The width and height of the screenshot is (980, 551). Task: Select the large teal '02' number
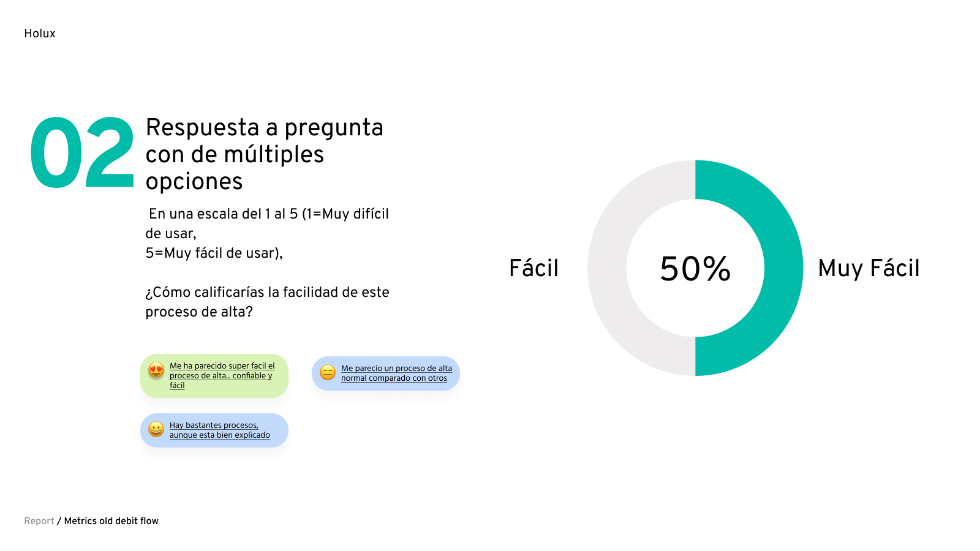[x=81, y=153]
